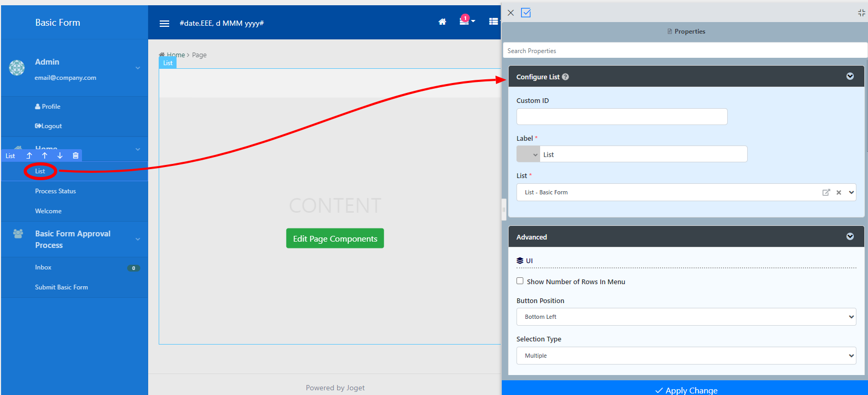
Task: Open the Submit Basic Form menu item
Action: [61, 287]
